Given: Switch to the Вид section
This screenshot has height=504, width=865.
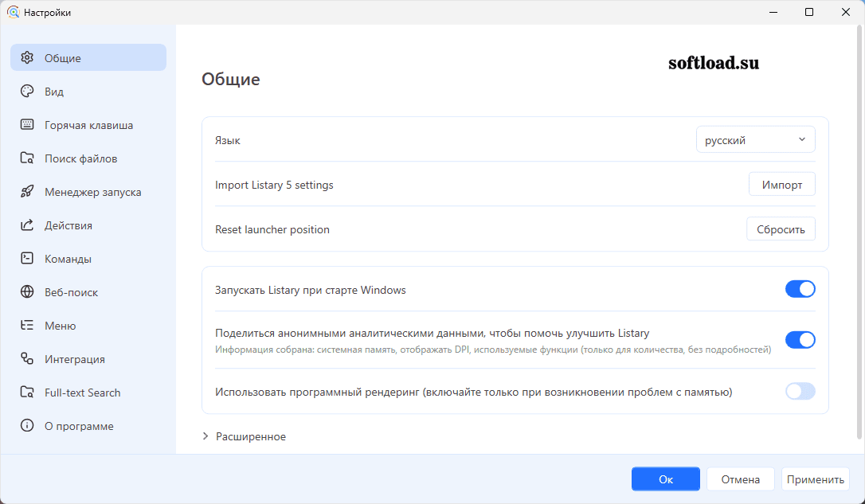Looking at the screenshot, I should click(x=88, y=91).
